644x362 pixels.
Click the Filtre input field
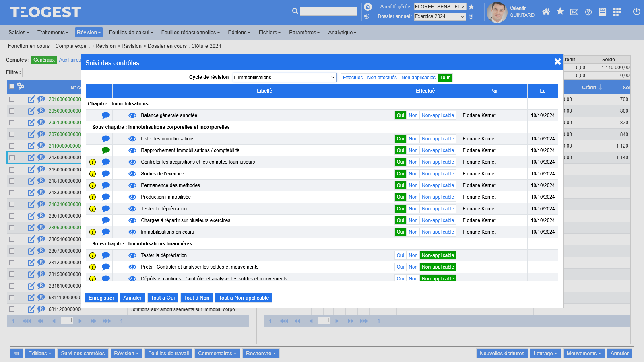pos(52,72)
